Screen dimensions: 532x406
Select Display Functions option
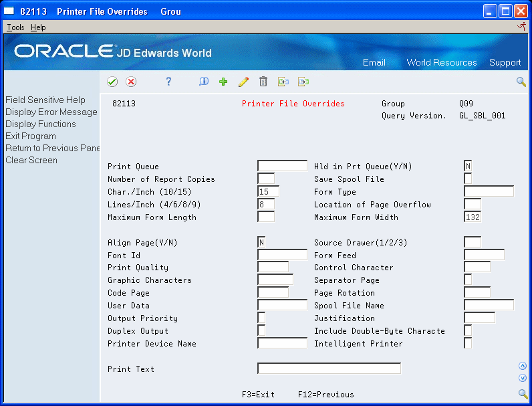(40, 124)
